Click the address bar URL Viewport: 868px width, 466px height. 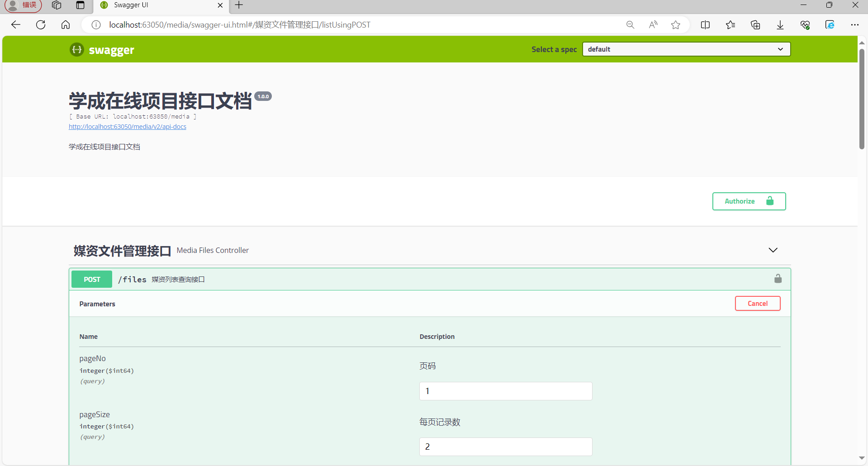240,25
